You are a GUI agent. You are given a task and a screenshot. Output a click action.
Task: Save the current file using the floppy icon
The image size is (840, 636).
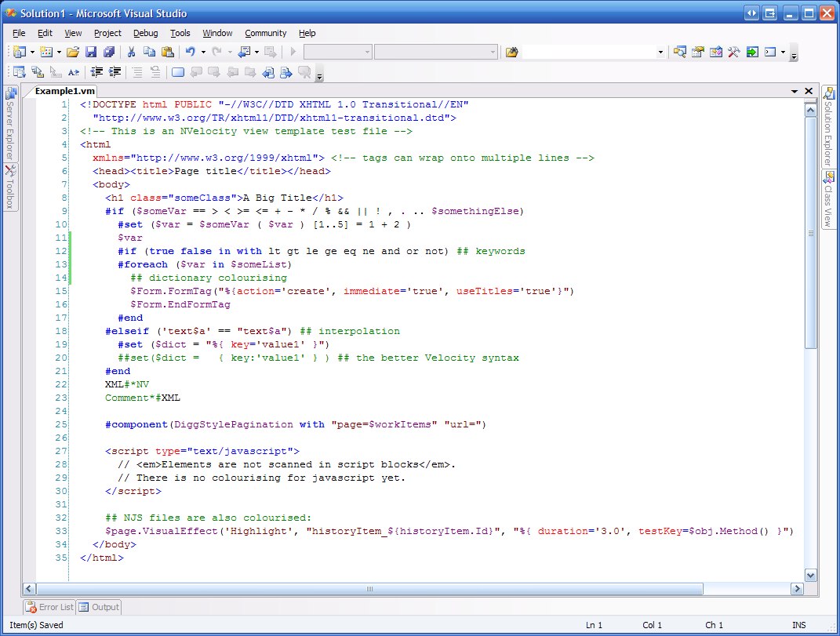(91, 52)
